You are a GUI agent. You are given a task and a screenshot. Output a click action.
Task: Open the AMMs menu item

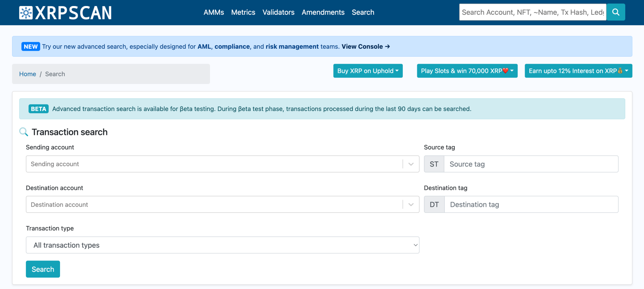click(214, 12)
